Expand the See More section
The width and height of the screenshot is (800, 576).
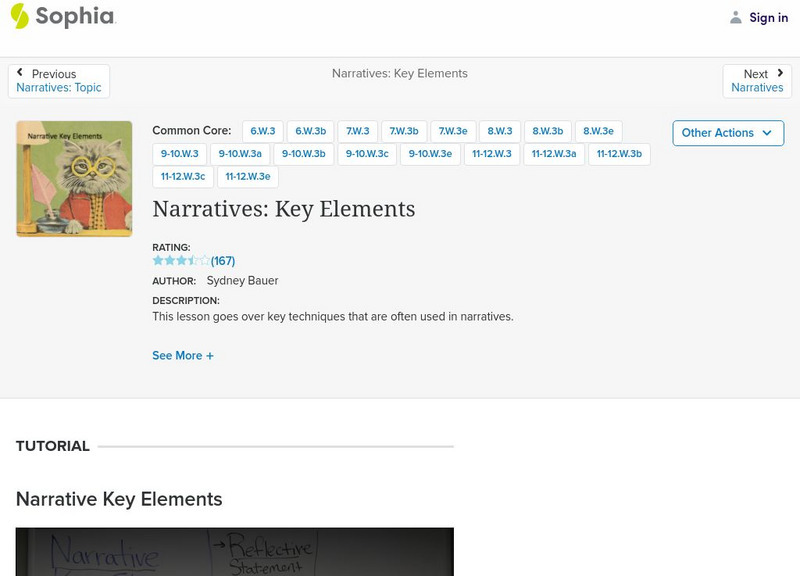182,355
